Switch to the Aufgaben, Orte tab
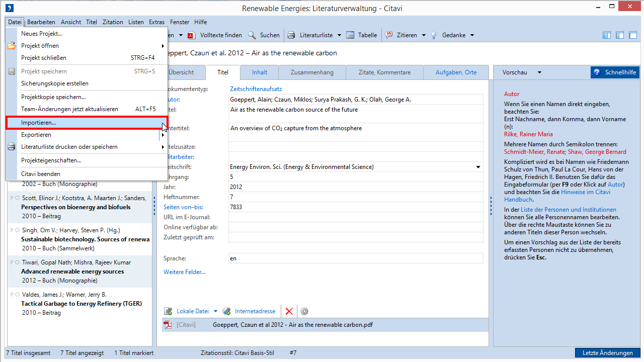644x362 pixels. click(x=456, y=72)
